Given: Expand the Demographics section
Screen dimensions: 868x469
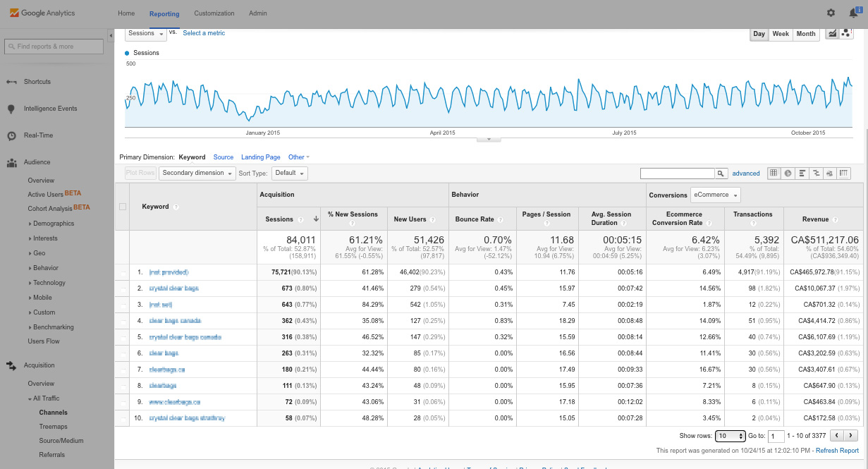Looking at the screenshot, I should [53, 224].
